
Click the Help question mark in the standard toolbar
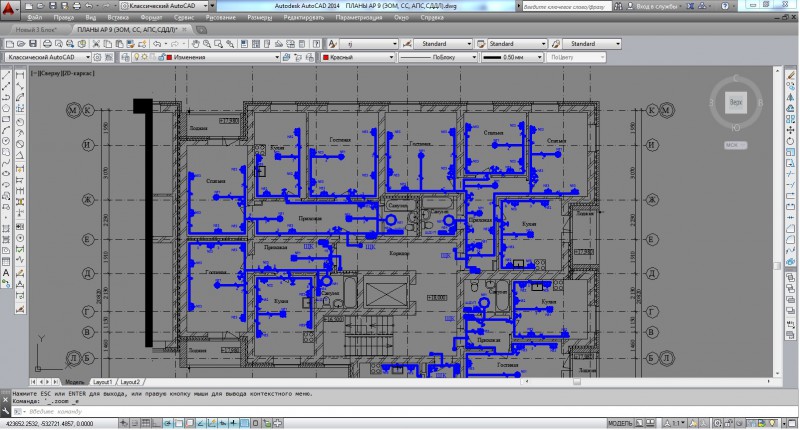pyautogui.click(x=316, y=44)
